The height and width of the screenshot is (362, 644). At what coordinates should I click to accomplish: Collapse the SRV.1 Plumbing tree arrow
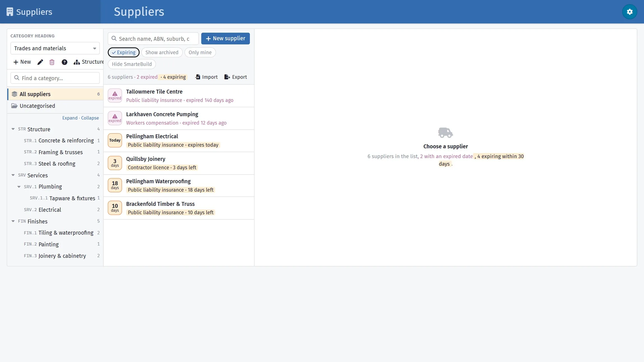point(19,187)
